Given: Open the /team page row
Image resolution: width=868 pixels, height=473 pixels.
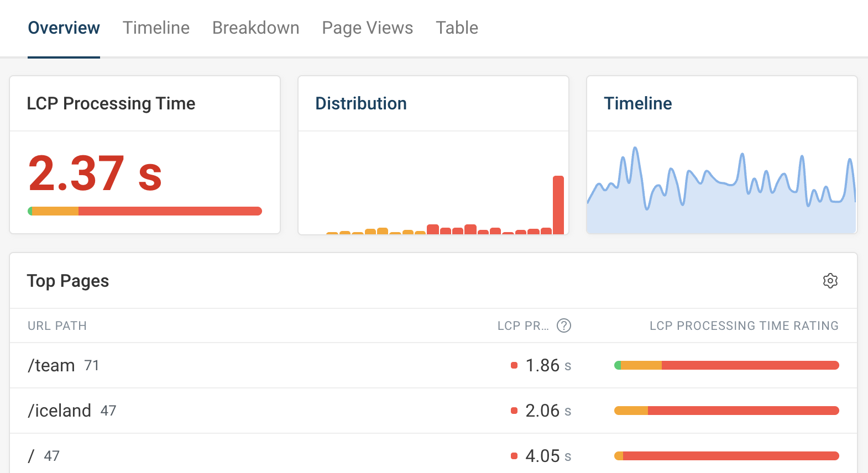Looking at the screenshot, I should 433,365.
